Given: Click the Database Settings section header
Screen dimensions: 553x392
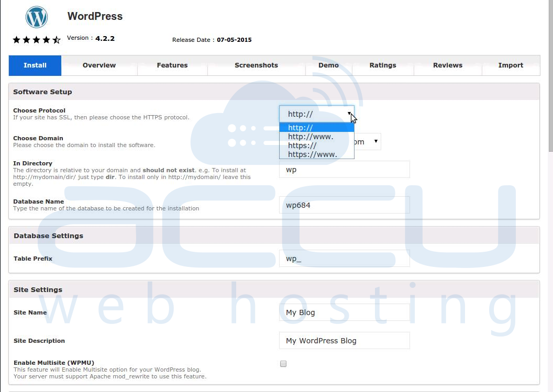Looking at the screenshot, I should [274, 236].
